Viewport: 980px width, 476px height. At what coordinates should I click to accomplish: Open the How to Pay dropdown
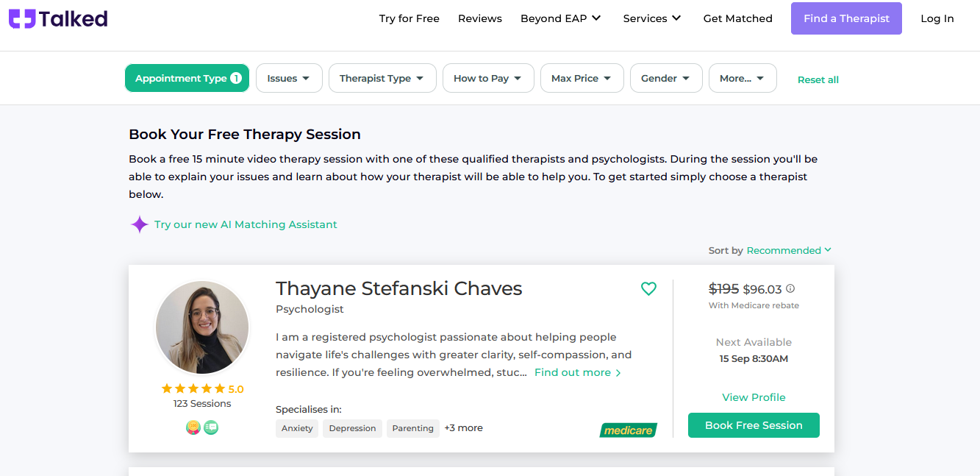[x=488, y=78]
